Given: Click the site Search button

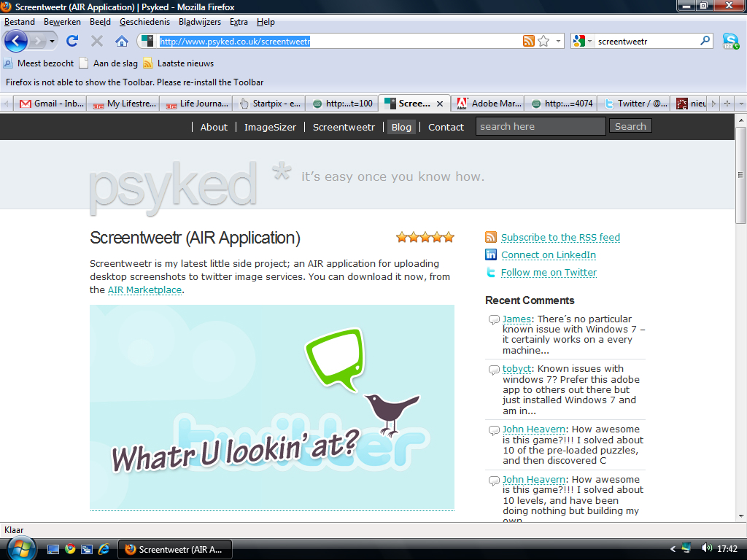Looking at the screenshot, I should tap(630, 126).
